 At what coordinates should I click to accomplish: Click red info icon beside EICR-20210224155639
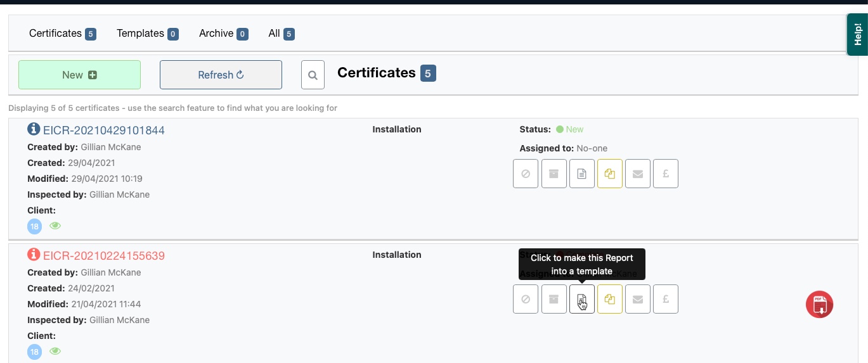[34, 255]
